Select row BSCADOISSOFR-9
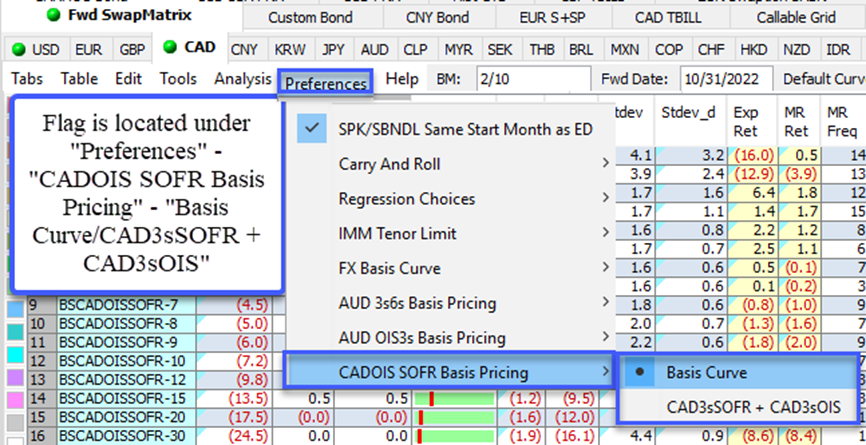 (126, 342)
